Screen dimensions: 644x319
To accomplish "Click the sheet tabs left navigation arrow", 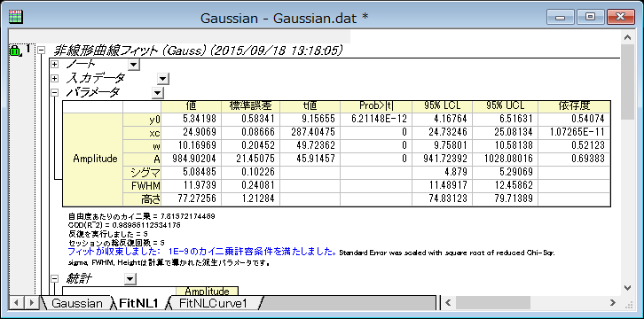I will [x=17, y=303].
